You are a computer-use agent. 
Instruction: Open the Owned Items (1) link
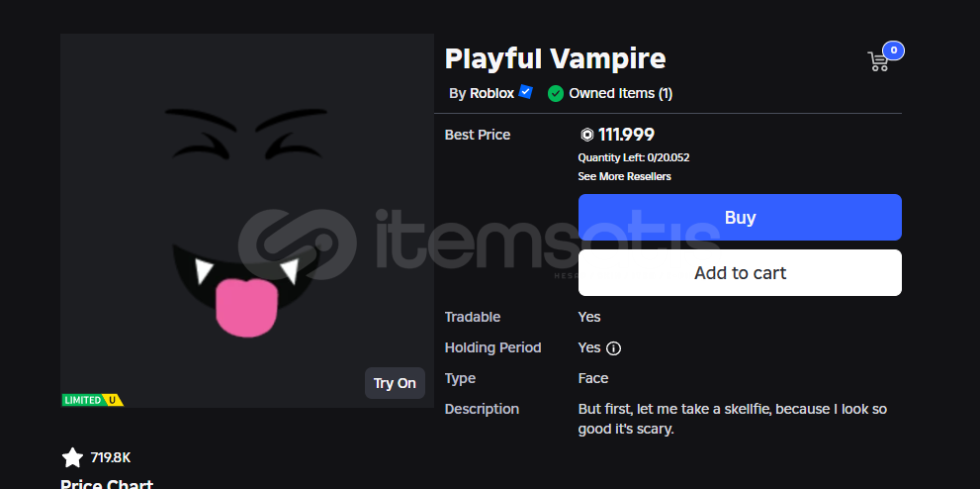tap(621, 94)
